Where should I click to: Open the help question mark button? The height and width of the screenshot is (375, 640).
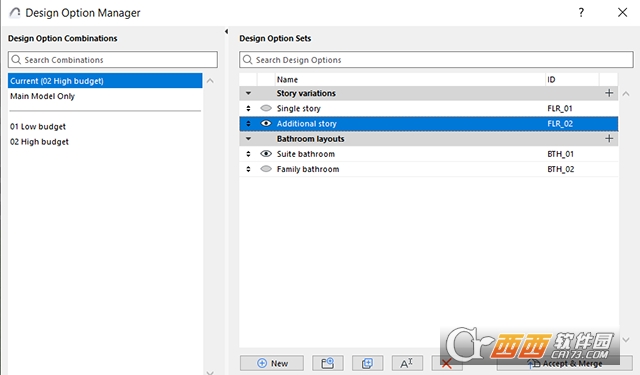coord(581,13)
